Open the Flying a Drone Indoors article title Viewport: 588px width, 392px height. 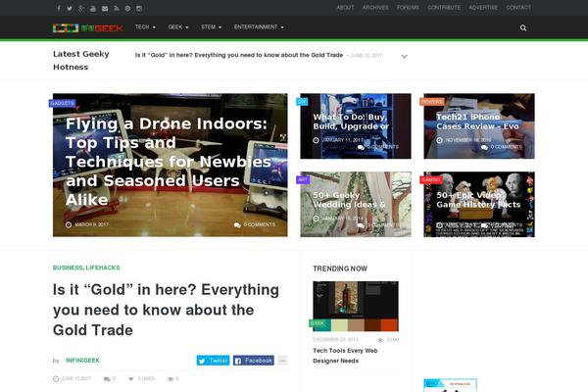click(168, 162)
